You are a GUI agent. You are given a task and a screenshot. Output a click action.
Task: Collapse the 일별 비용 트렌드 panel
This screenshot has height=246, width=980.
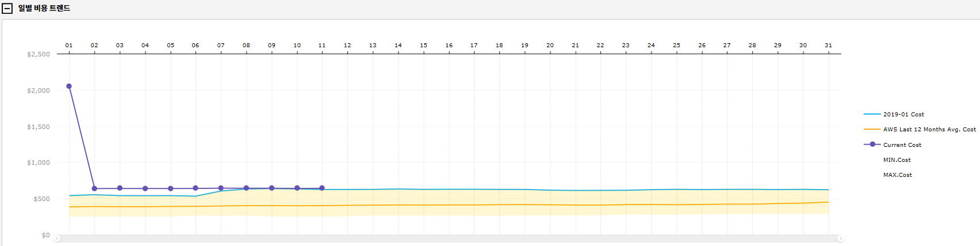[x=7, y=9]
